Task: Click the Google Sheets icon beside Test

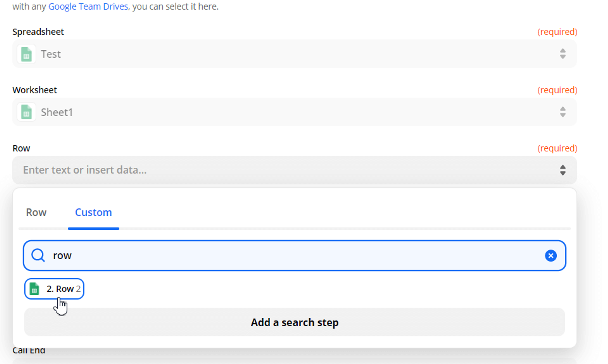Action: (26, 54)
